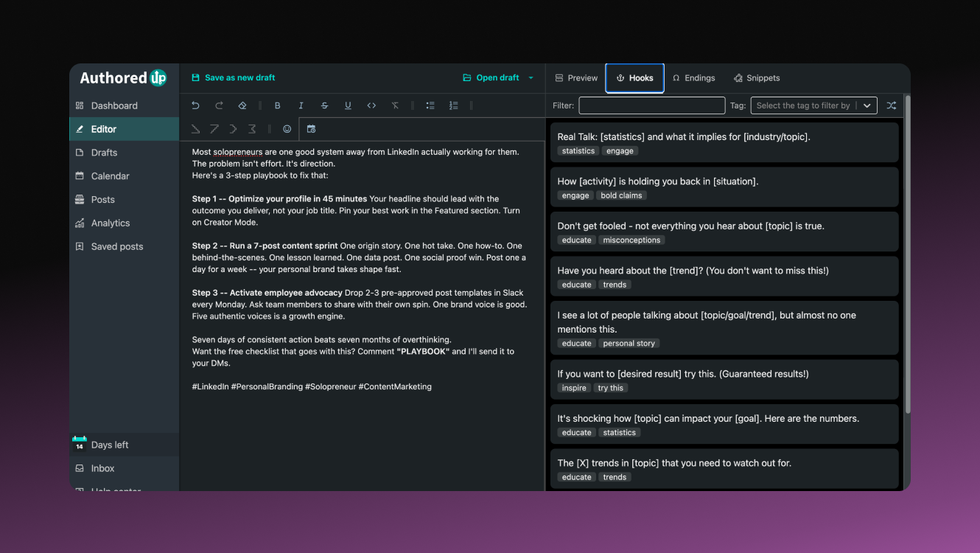Switch to the Preview tab

(576, 78)
